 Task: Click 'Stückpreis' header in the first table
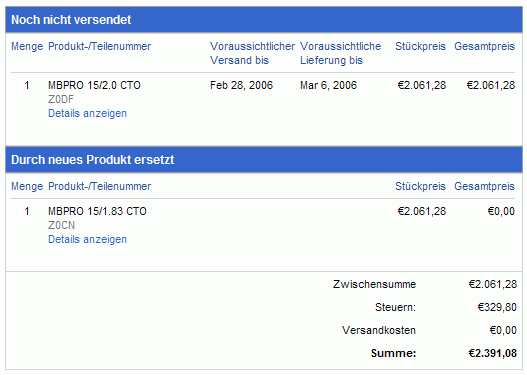(420, 46)
